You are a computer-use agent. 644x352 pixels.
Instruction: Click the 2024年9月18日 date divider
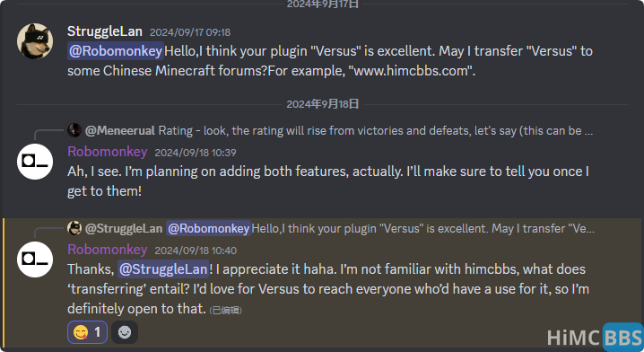coord(322,104)
